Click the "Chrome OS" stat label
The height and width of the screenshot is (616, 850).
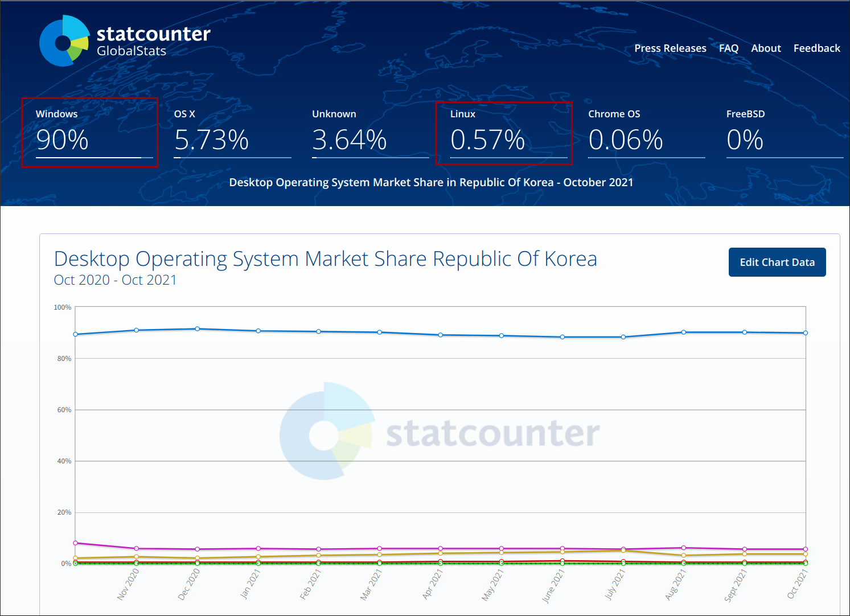(x=614, y=114)
